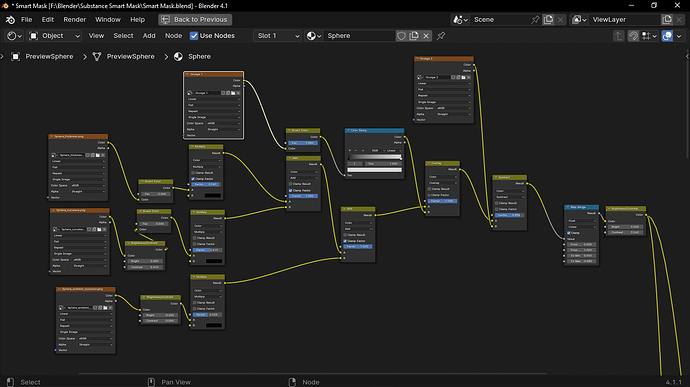Screen dimensions: 690x387
Task: Click the Scene name field
Action: click(501, 20)
